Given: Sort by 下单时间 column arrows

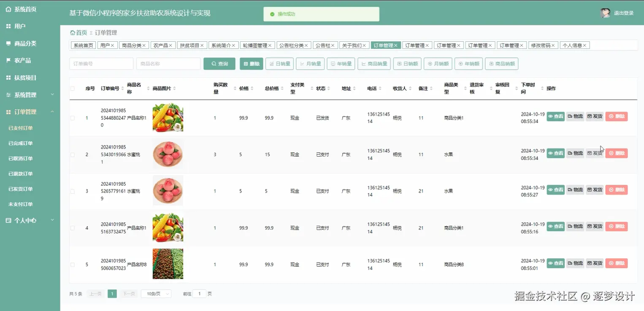Looking at the screenshot, I should [x=542, y=89].
